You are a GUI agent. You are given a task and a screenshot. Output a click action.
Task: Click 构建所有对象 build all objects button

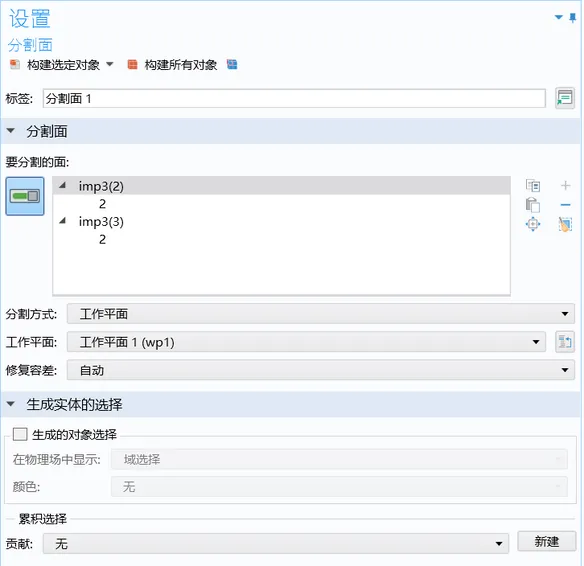[172, 65]
